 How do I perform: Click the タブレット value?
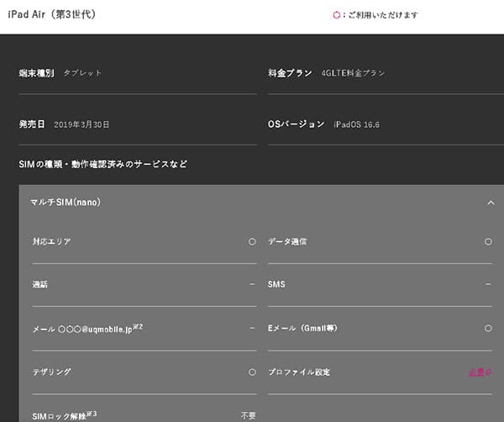(82, 73)
